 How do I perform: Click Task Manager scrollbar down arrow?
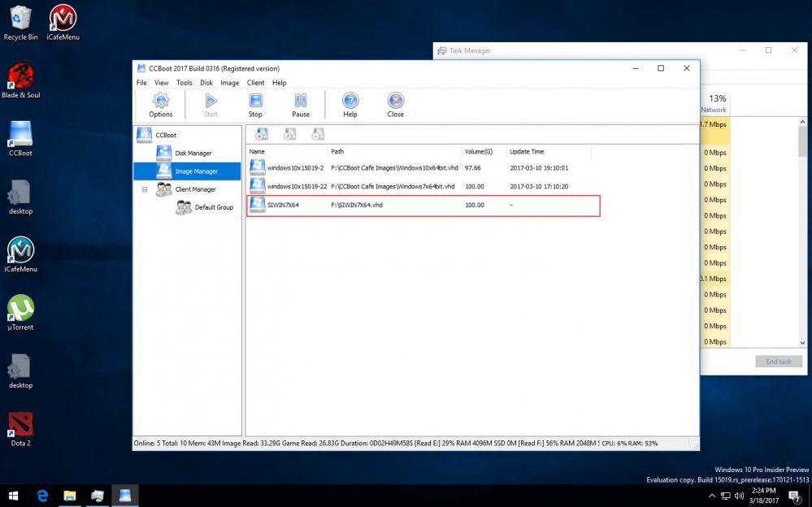click(803, 342)
